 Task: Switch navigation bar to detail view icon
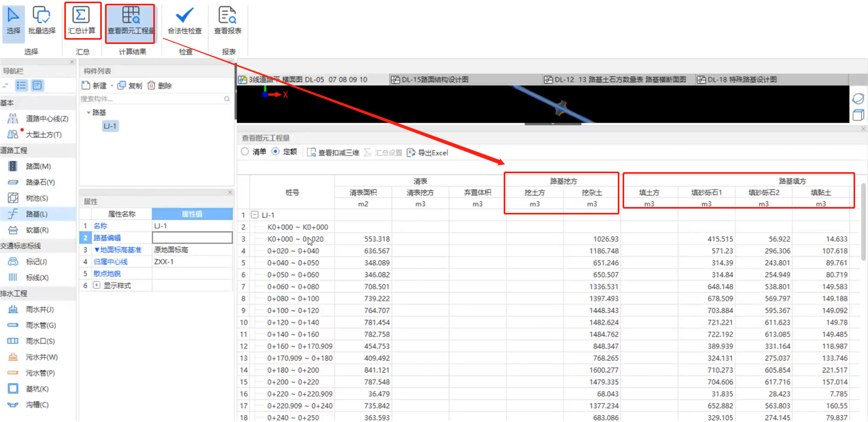click(37, 85)
